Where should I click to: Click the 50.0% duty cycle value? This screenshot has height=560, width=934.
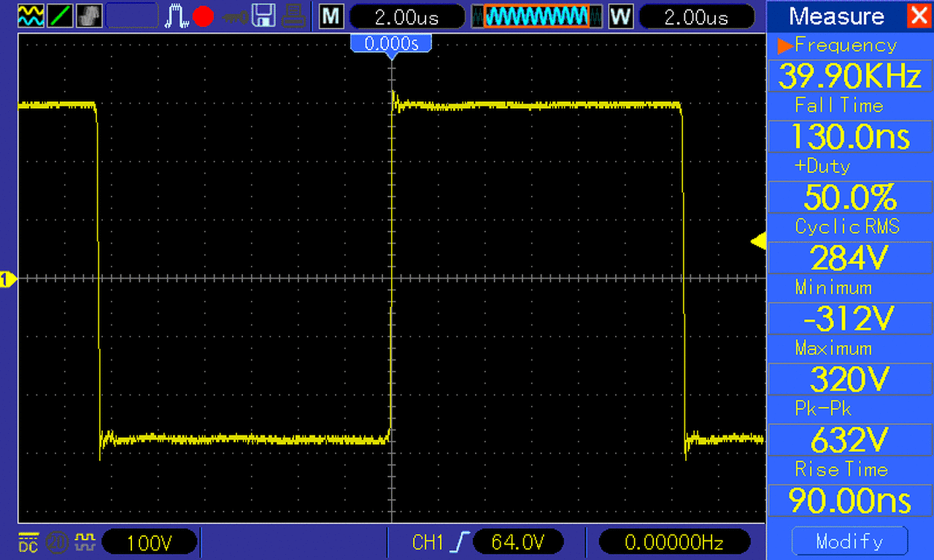click(850, 197)
